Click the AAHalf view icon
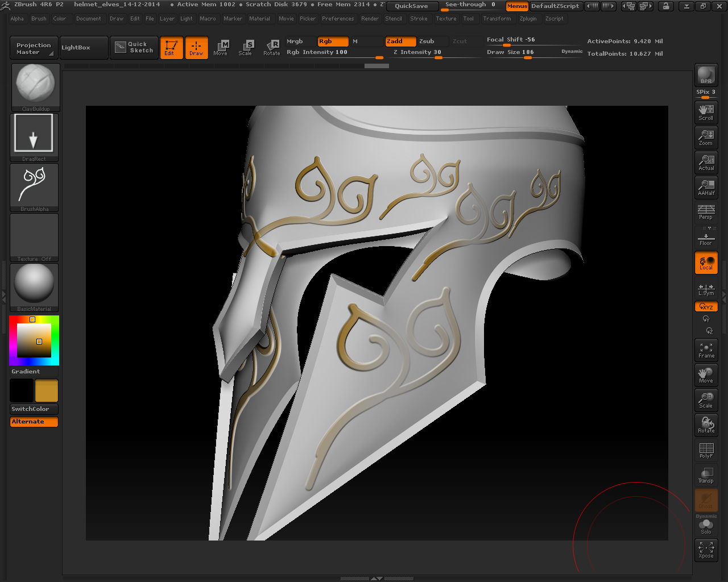 tap(706, 188)
